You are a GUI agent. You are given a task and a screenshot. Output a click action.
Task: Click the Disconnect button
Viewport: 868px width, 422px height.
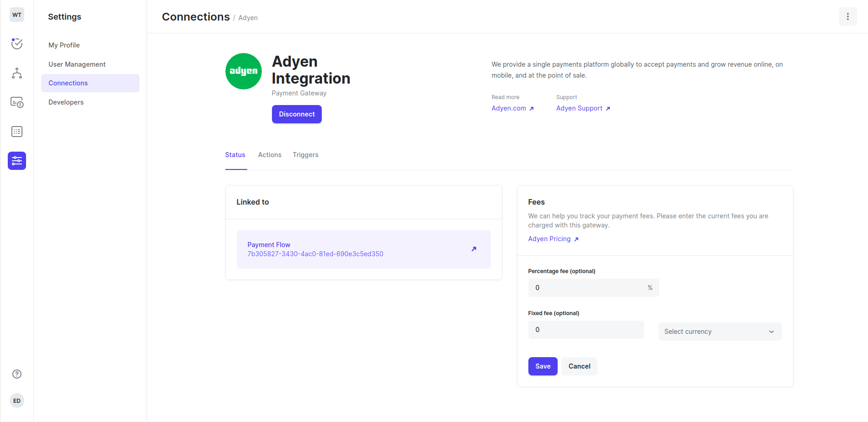pyautogui.click(x=296, y=114)
